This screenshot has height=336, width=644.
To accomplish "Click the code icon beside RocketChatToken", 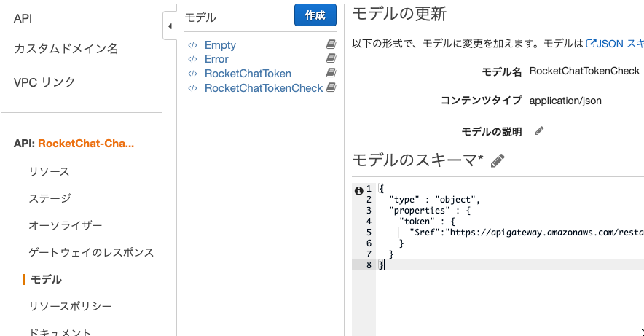I will [192, 74].
